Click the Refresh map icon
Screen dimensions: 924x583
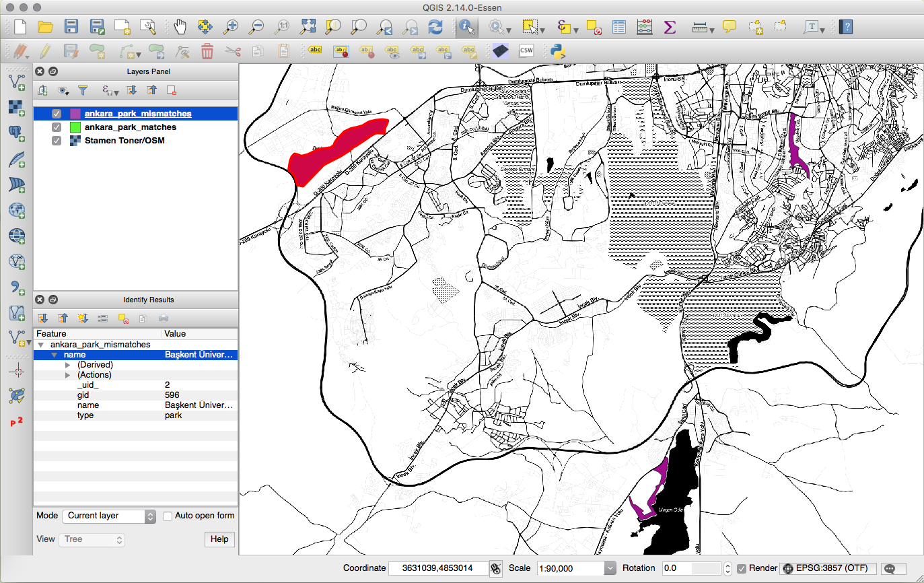pyautogui.click(x=436, y=27)
